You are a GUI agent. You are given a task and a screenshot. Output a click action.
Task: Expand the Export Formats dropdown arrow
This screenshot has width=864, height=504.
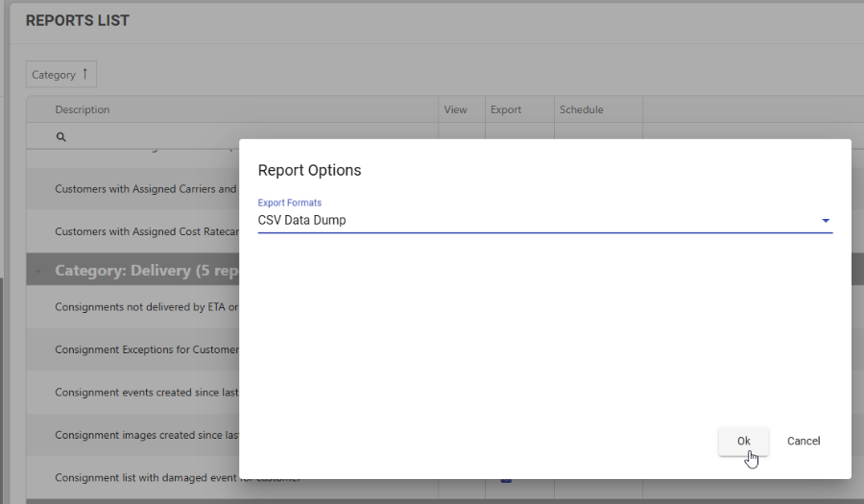825,221
